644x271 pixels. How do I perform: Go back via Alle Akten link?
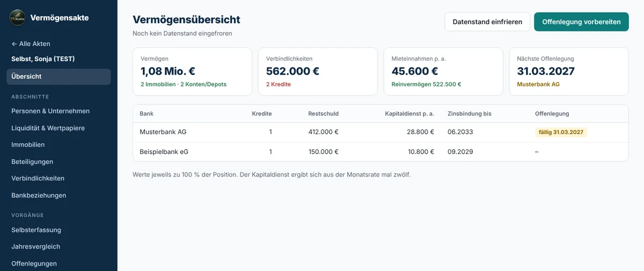(31, 44)
